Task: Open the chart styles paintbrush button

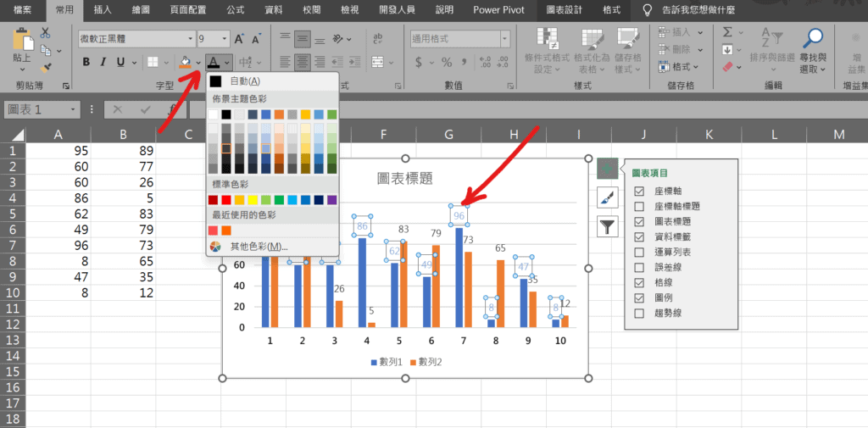Action: 607,197
